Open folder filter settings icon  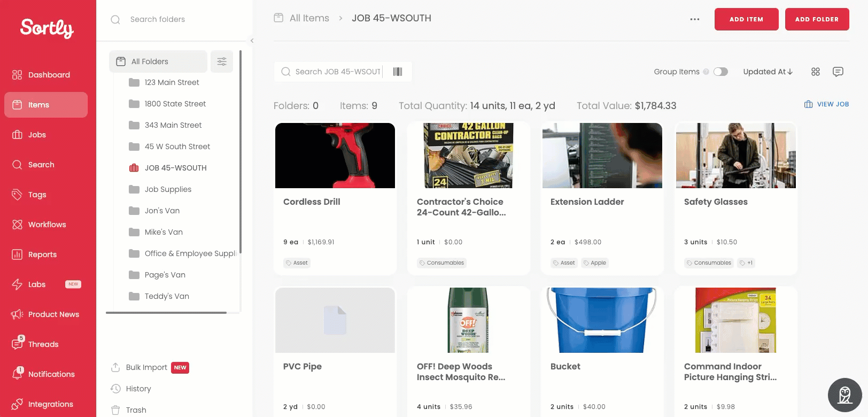point(222,61)
